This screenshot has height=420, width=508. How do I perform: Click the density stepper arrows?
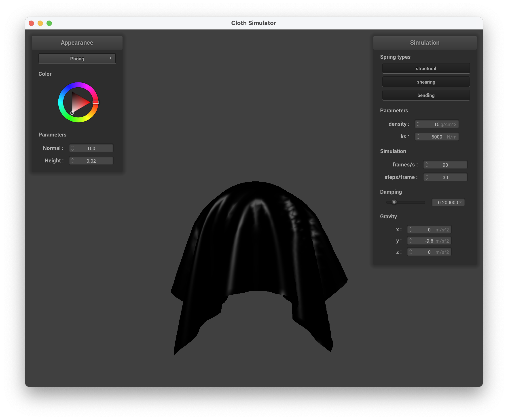pos(418,124)
